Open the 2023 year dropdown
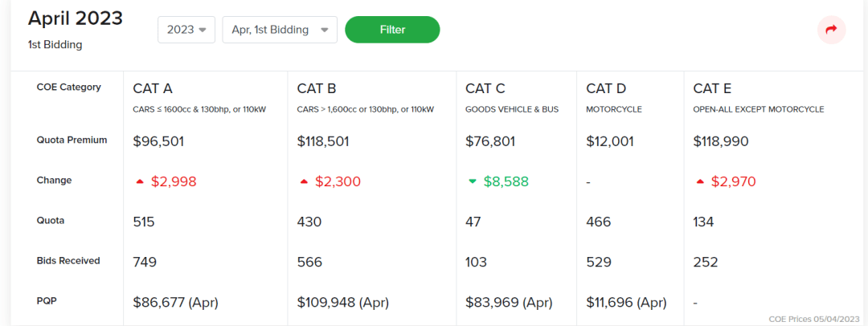Screen dimensions: 868x326 tap(186, 30)
